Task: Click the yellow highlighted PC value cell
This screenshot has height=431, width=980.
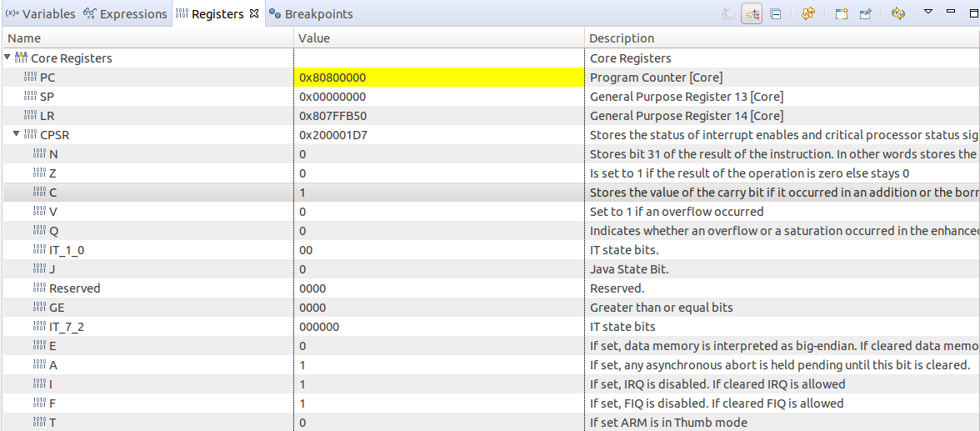Action: pyautogui.click(x=439, y=78)
